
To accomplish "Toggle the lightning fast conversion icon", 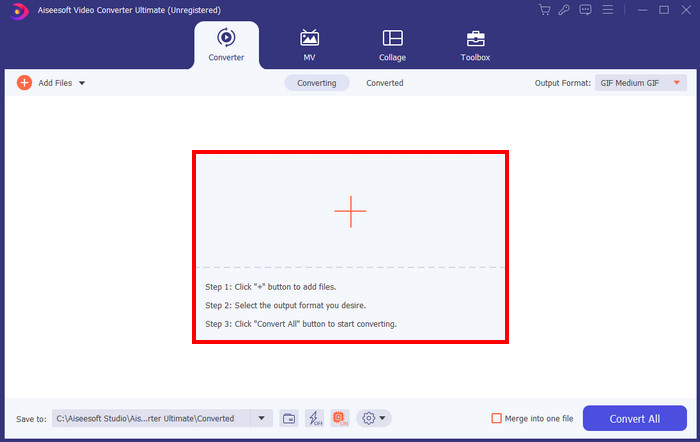I will click(x=314, y=418).
